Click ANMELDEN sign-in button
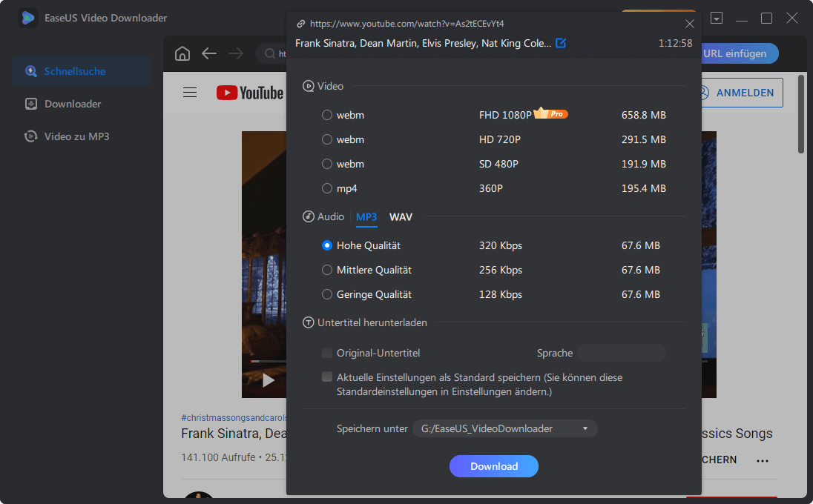 [x=742, y=93]
